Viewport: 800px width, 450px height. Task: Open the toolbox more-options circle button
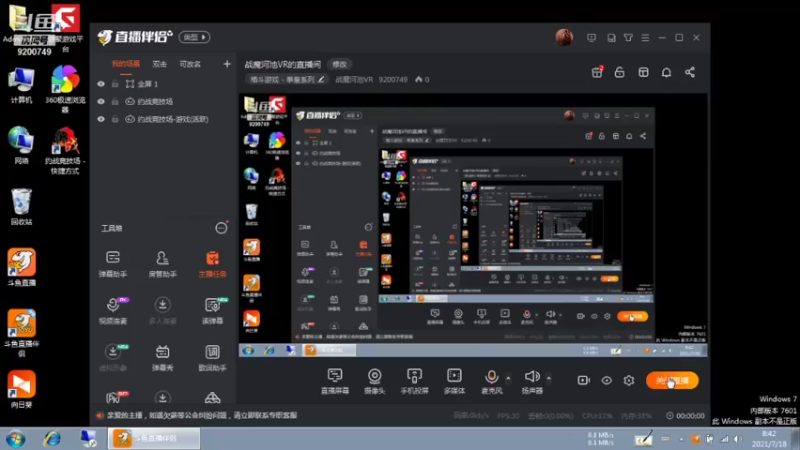pos(221,228)
